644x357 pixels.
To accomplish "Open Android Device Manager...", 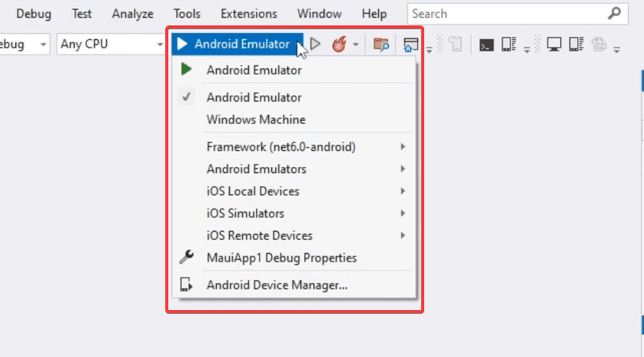I will 294,285.
